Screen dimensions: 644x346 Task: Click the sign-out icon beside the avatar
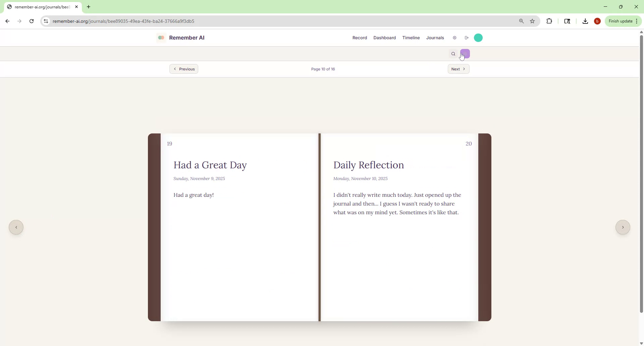coord(466,38)
